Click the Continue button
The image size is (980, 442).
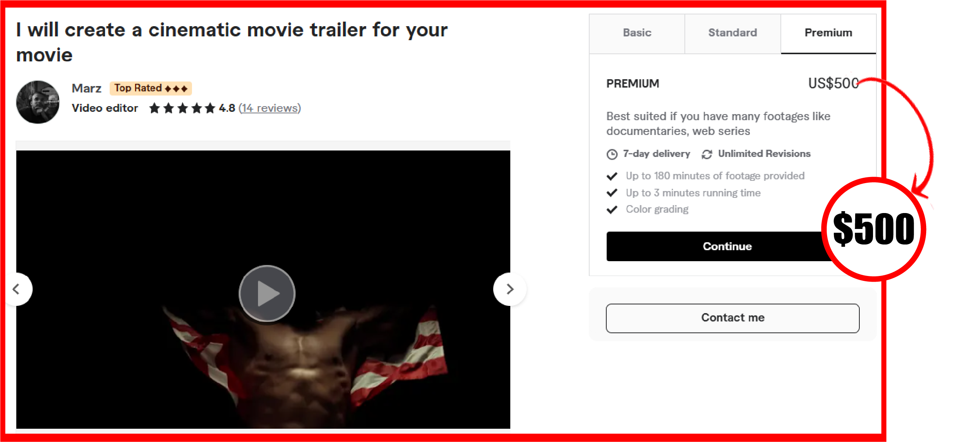(727, 246)
